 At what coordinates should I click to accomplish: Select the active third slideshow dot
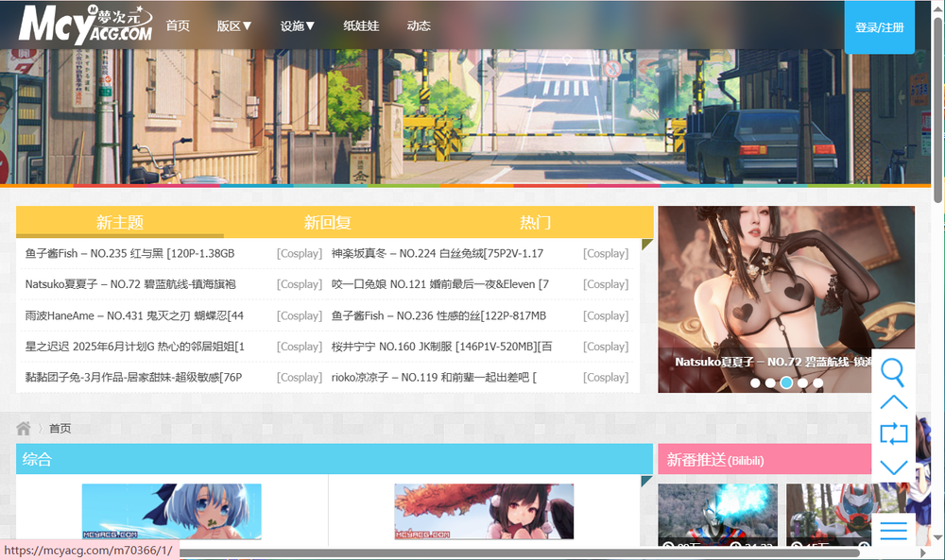point(786,382)
